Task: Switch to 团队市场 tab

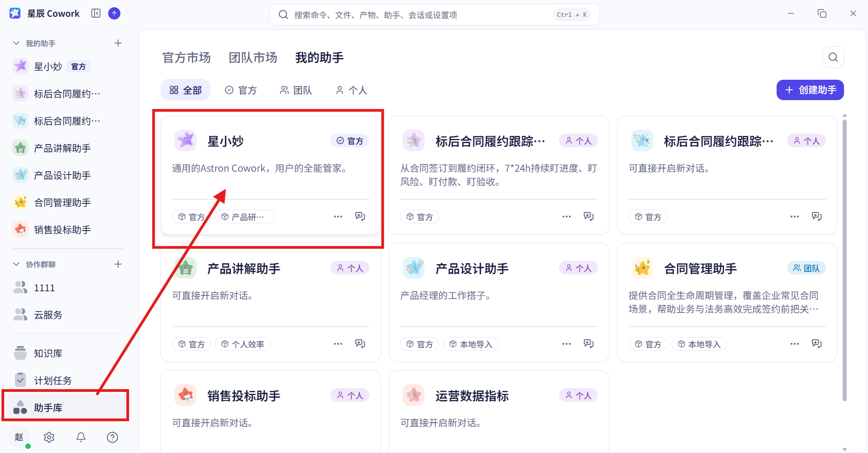Action: [x=253, y=58]
